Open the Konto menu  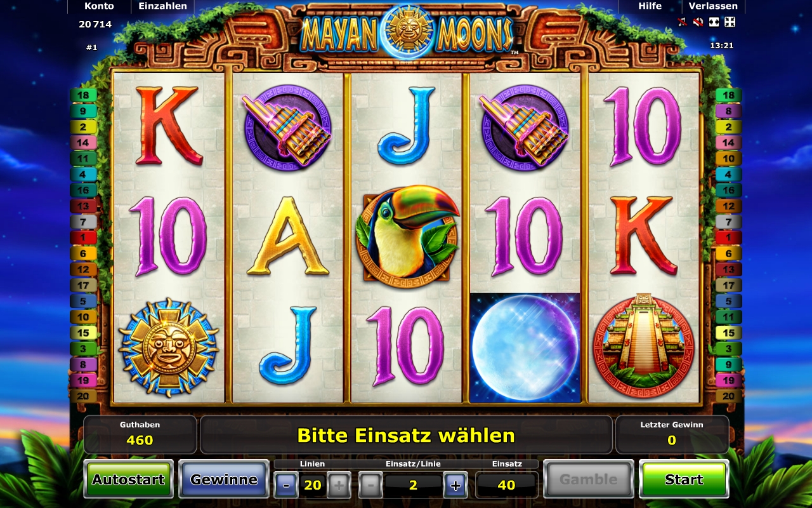(x=99, y=6)
